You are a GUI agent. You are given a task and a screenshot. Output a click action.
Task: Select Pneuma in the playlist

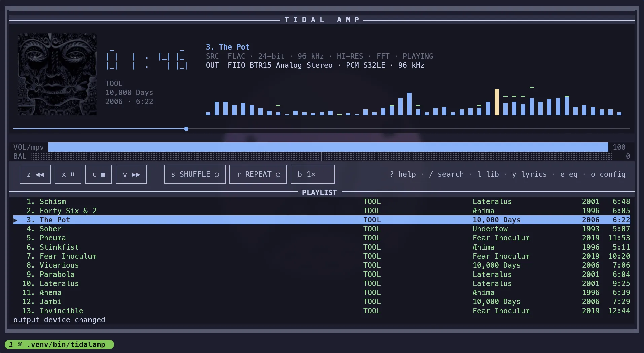coord(322,238)
